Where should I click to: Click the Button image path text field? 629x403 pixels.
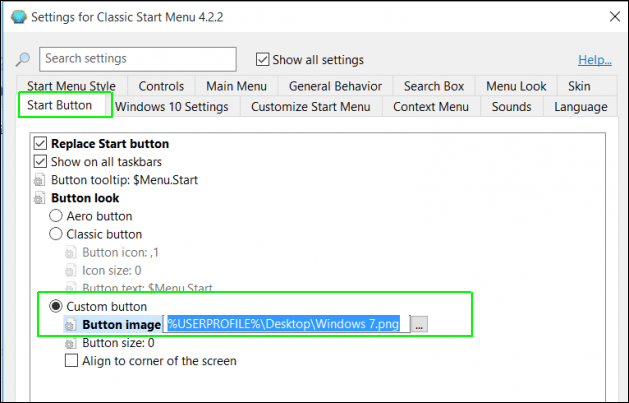pyautogui.click(x=288, y=325)
